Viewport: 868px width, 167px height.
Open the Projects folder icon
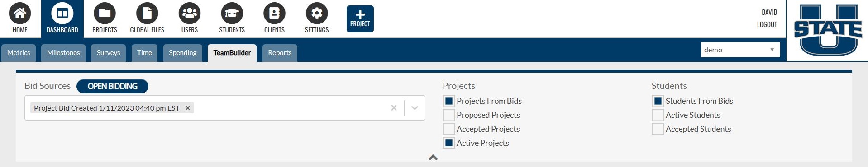(x=105, y=14)
